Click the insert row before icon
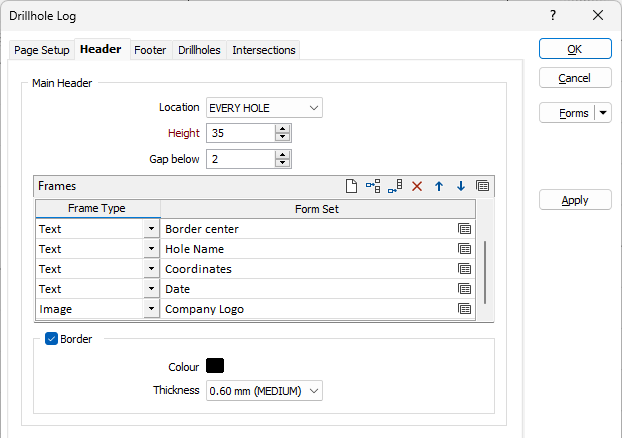The height and width of the screenshot is (438, 622). point(373,186)
